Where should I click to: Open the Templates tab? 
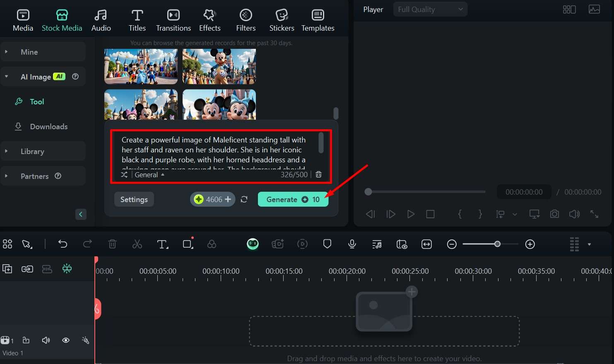318,20
